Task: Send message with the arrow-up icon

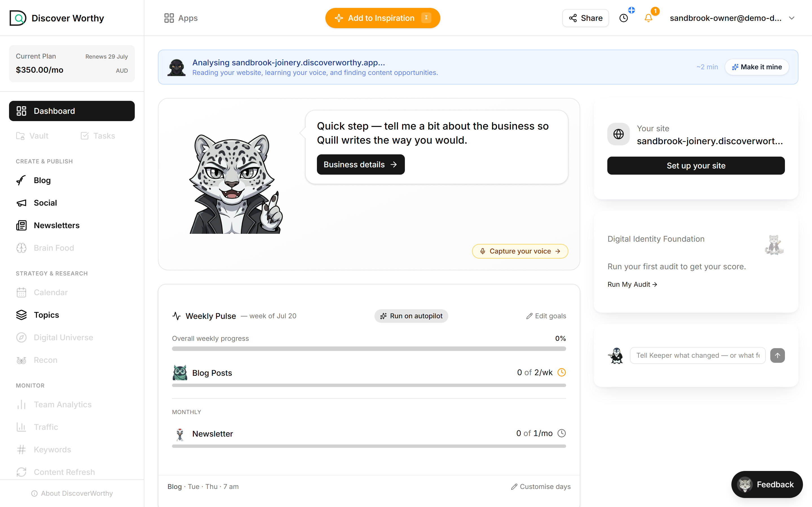Action: (x=777, y=355)
